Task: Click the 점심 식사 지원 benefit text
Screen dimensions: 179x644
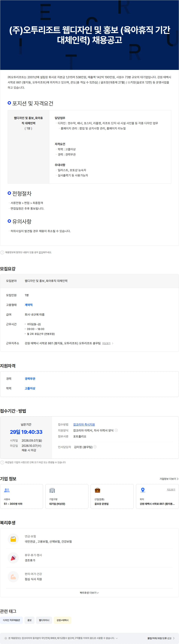Action: point(33,579)
